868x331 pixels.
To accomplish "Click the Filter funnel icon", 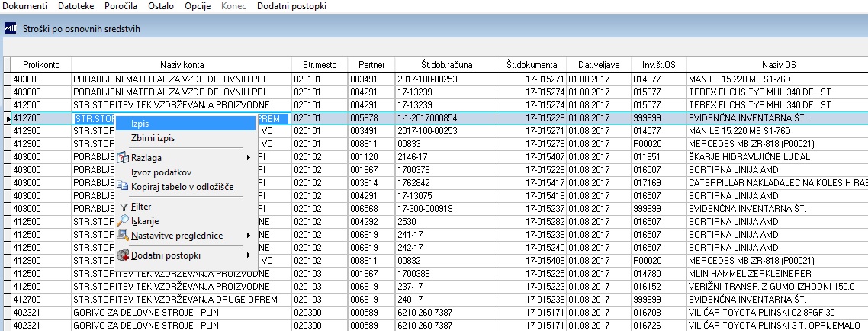I will 123,207.
